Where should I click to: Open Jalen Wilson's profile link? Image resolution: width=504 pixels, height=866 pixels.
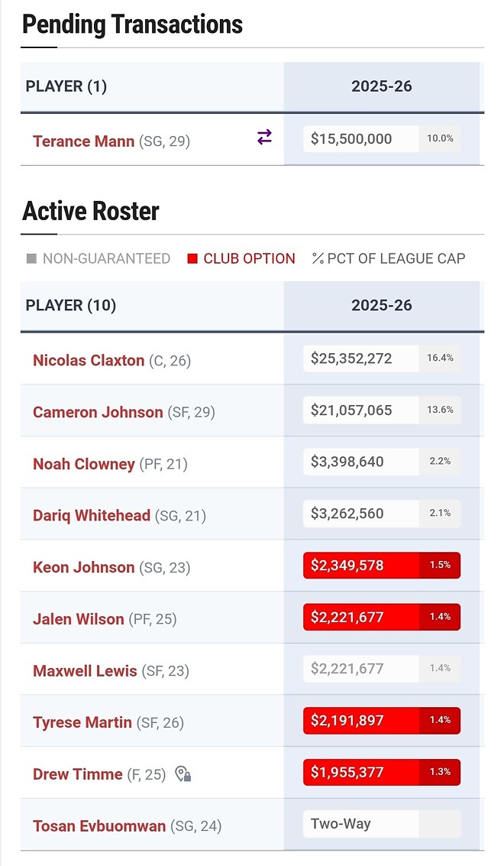(x=78, y=619)
